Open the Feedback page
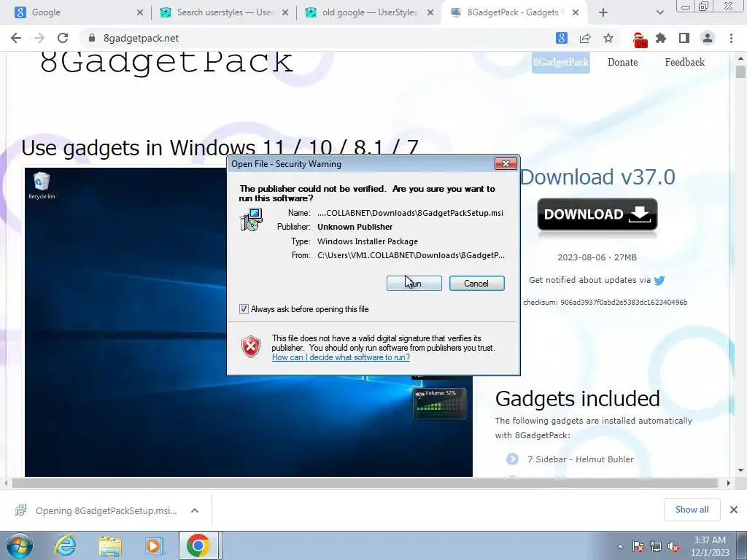The width and height of the screenshot is (747, 560). point(684,62)
